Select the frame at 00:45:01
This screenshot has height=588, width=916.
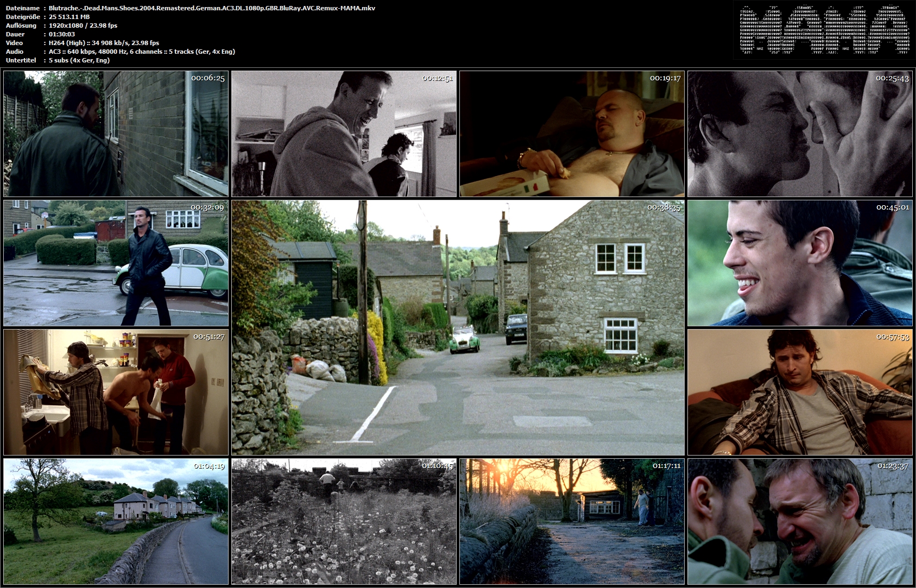click(x=800, y=263)
